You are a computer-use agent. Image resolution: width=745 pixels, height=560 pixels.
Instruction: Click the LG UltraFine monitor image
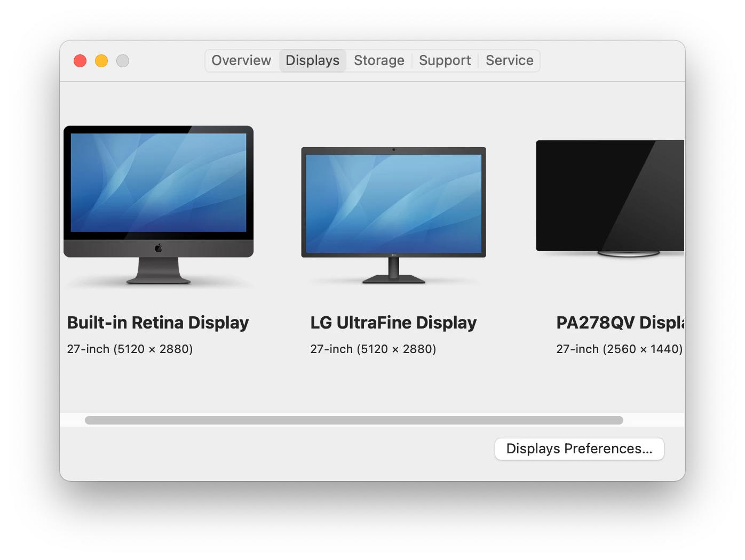(x=394, y=215)
